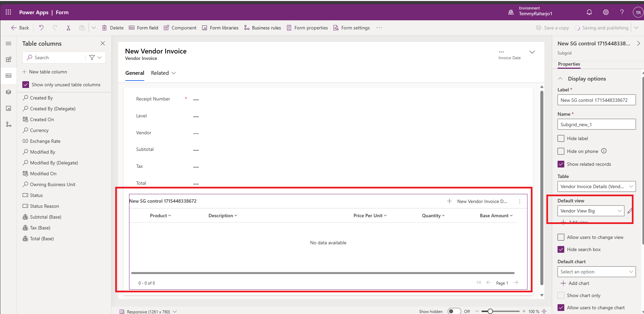Screen dimensions: 644x314
Task: Check Allow users to change view
Action: 561,237
